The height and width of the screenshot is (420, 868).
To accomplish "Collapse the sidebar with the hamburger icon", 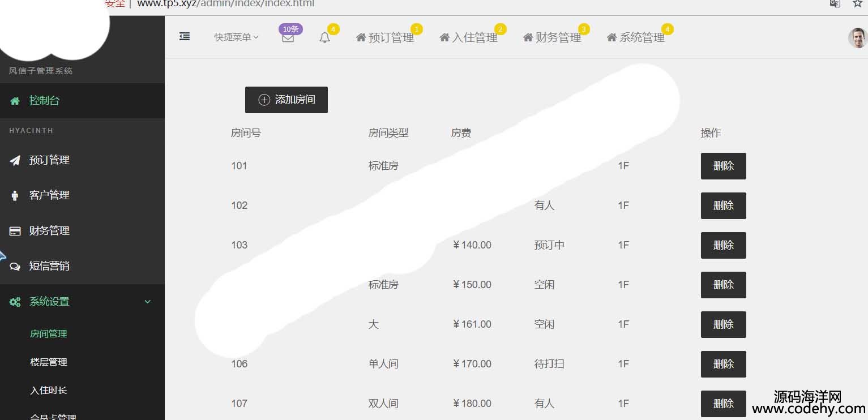I will 185,37.
